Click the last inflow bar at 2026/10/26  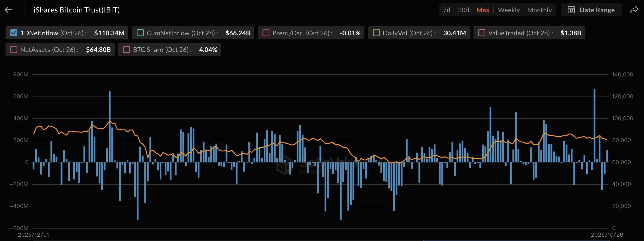pyautogui.click(x=607, y=156)
